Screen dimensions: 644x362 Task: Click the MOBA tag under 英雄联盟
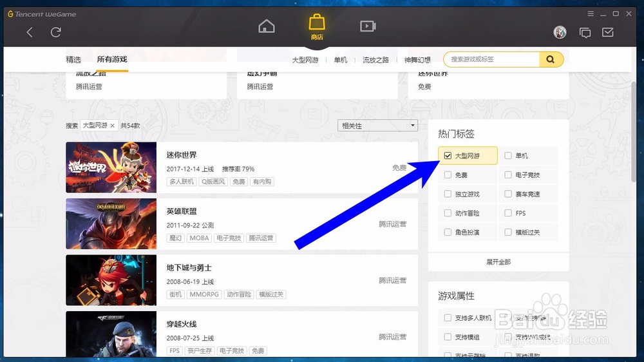point(199,238)
